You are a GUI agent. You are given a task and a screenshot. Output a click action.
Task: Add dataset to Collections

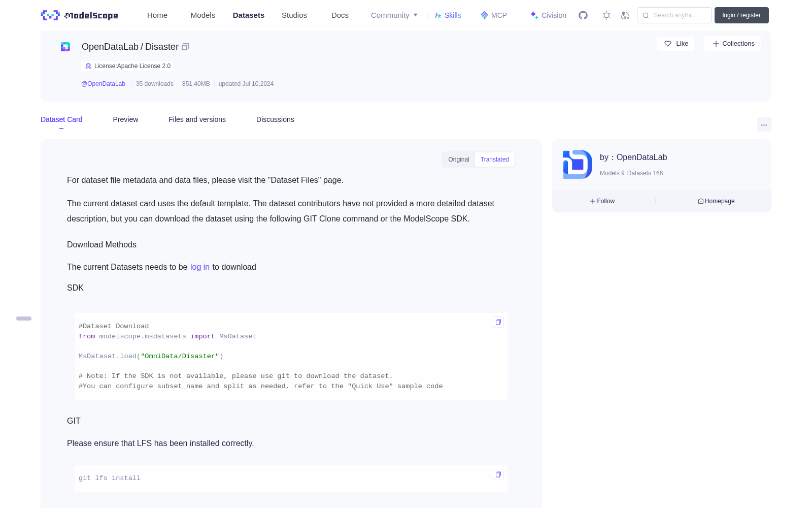(x=733, y=44)
